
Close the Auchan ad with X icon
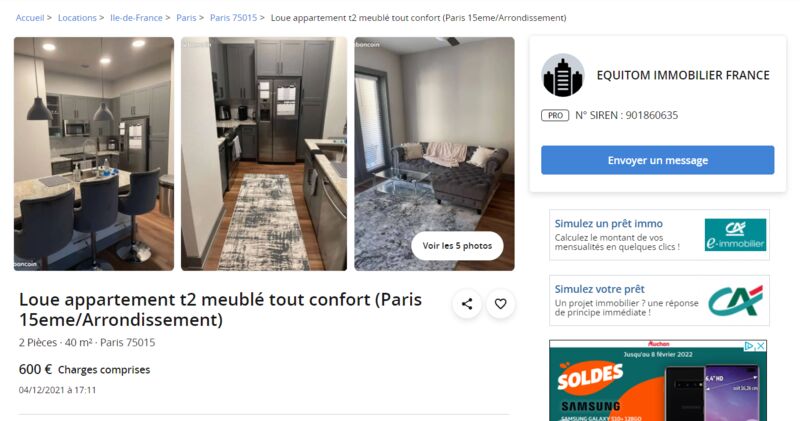click(x=761, y=346)
